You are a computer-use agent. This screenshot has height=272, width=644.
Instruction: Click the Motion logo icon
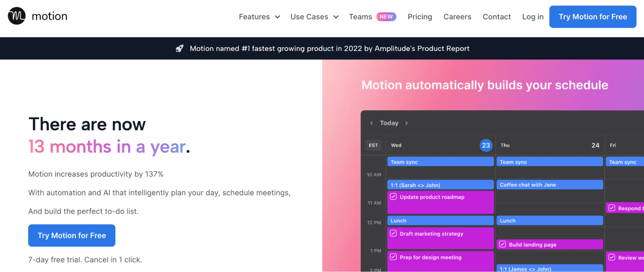point(17,16)
